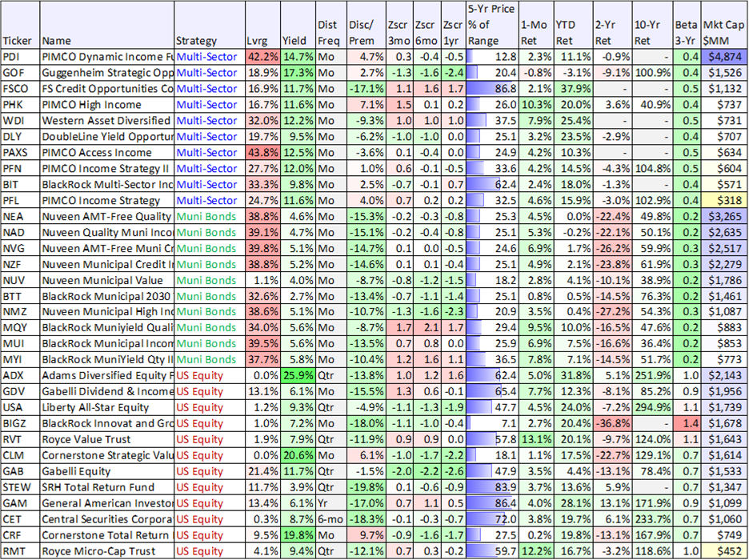Screen dimensions: 749x560
Task: Select the RMT ticker cell
Action: pos(21,551)
